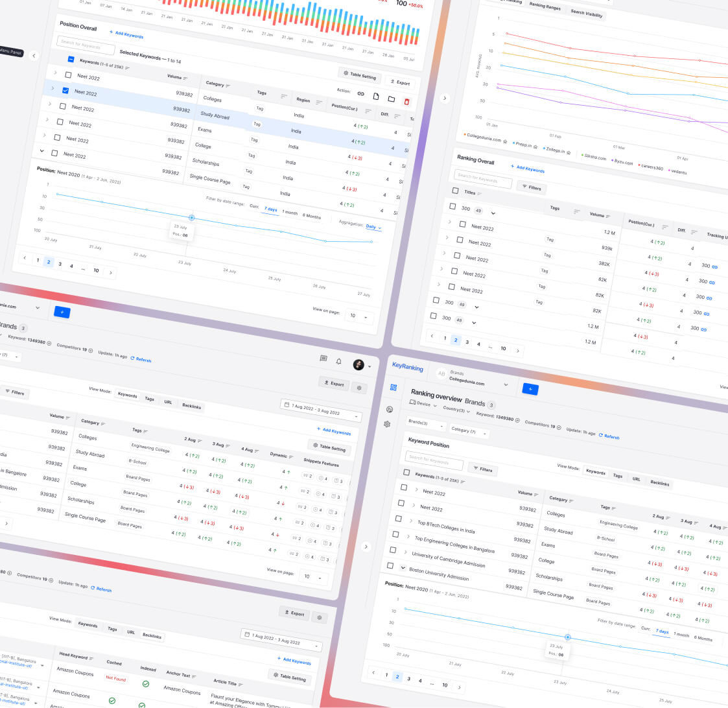Open the date range picker in the avatar panel
This screenshot has width=728, height=708.
click(322, 410)
